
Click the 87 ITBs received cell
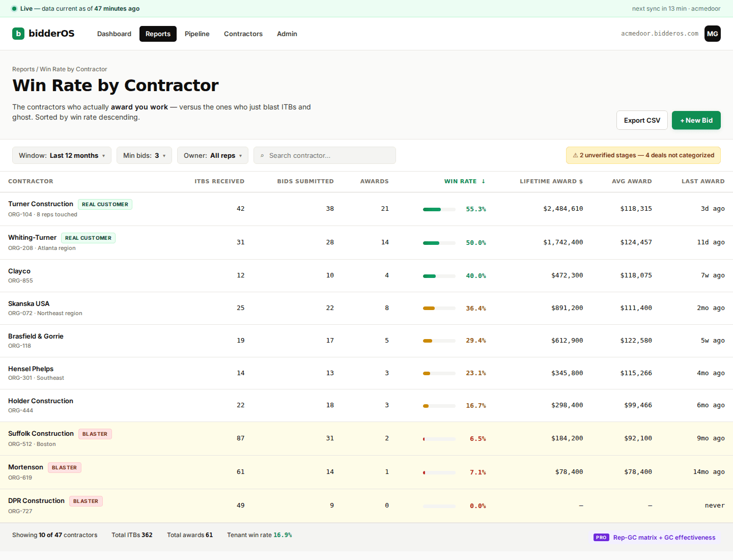coord(241,438)
